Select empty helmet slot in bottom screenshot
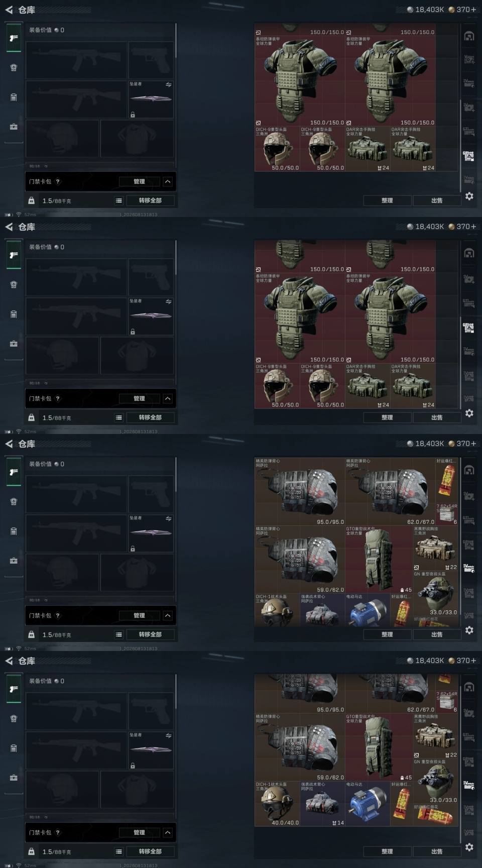The image size is (482, 868). click(x=62, y=789)
